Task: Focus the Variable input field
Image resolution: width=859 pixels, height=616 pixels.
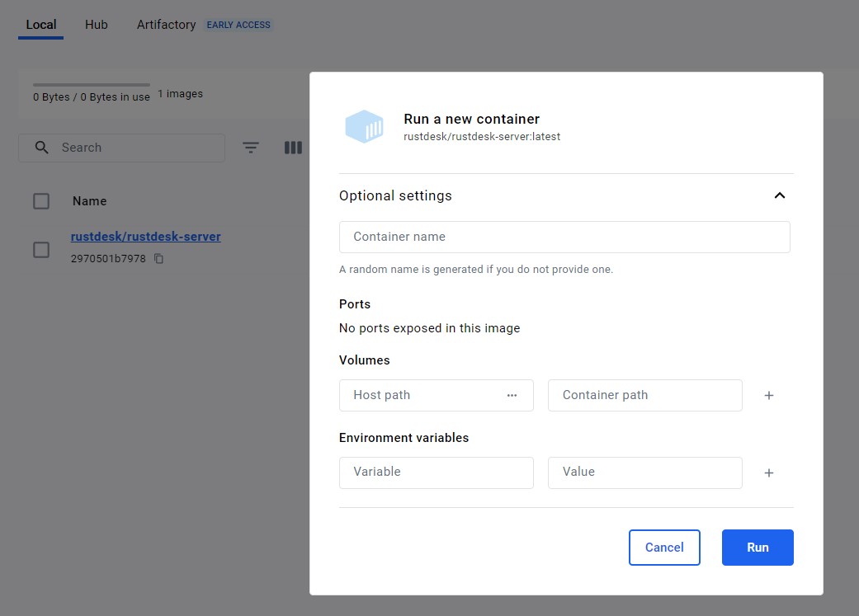Action: click(x=436, y=473)
